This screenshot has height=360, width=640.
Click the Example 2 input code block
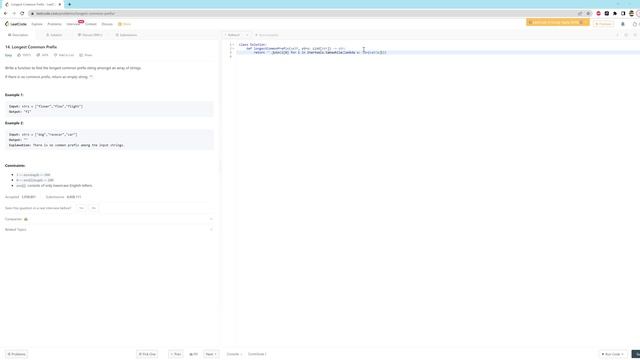[109, 140]
